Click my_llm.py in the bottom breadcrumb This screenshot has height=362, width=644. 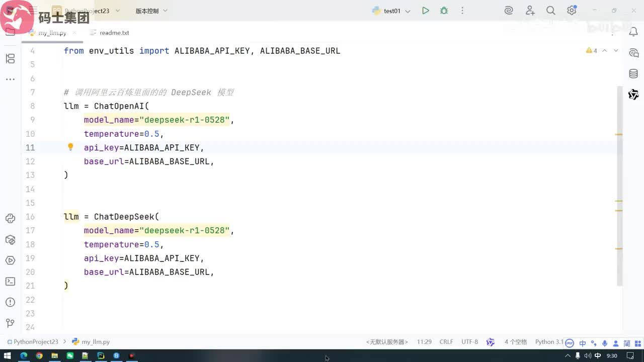coord(91,342)
